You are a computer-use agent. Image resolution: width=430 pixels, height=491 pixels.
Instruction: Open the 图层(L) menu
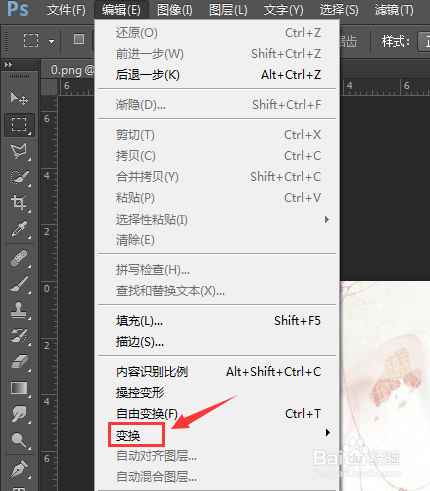pos(228,10)
